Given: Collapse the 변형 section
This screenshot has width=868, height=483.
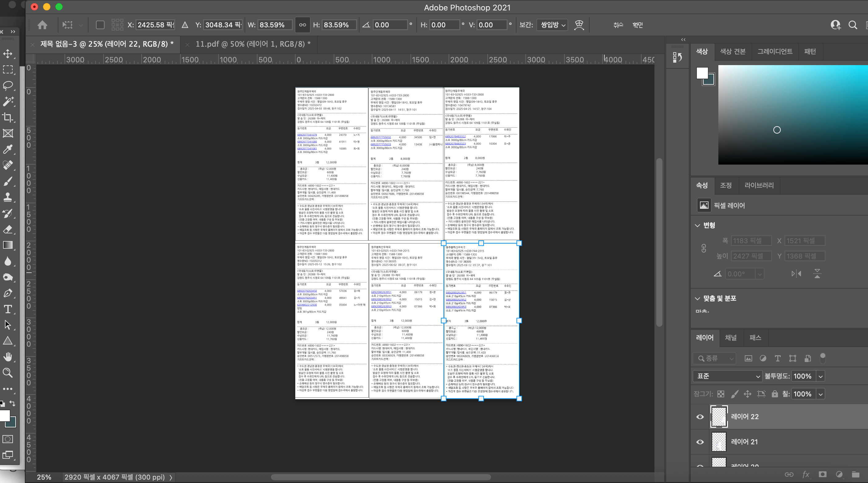Looking at the screenshot, I should [x=697, y=225].
